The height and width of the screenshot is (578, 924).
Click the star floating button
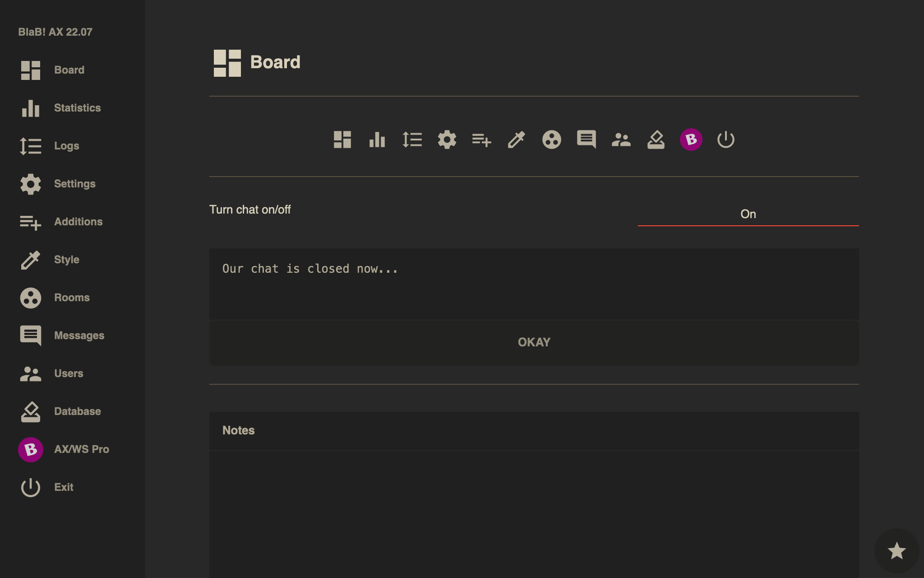click(x=896, y=550)
